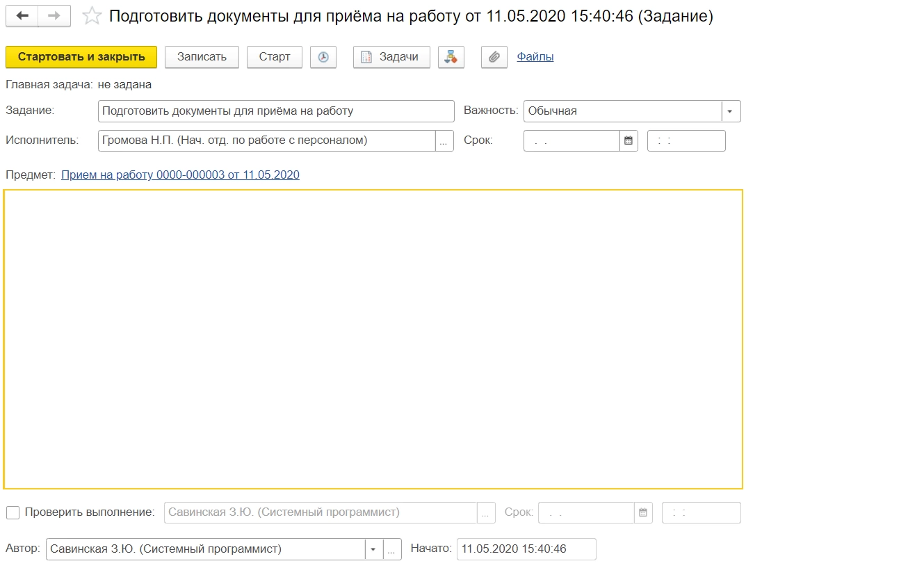Click the Автор field showing Савинская З.Ю.
The image size is (924, 568).
(x=206, y=549)
